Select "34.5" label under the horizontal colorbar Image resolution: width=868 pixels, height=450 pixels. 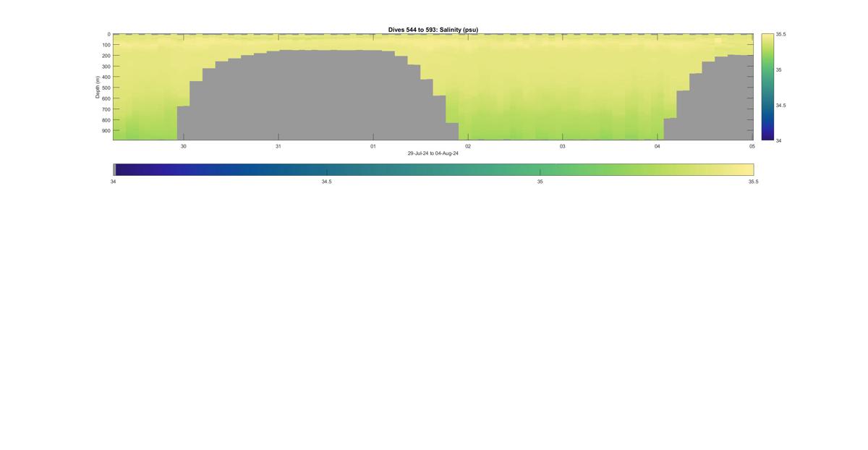coord(327,182)
